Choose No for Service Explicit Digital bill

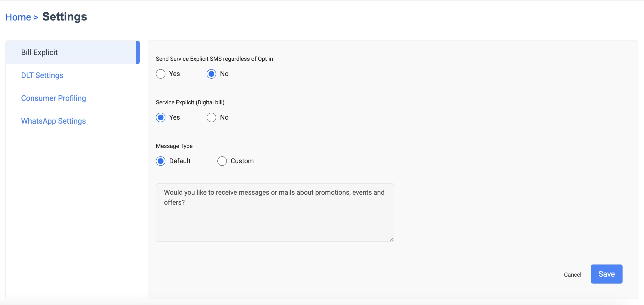(211, 117)
